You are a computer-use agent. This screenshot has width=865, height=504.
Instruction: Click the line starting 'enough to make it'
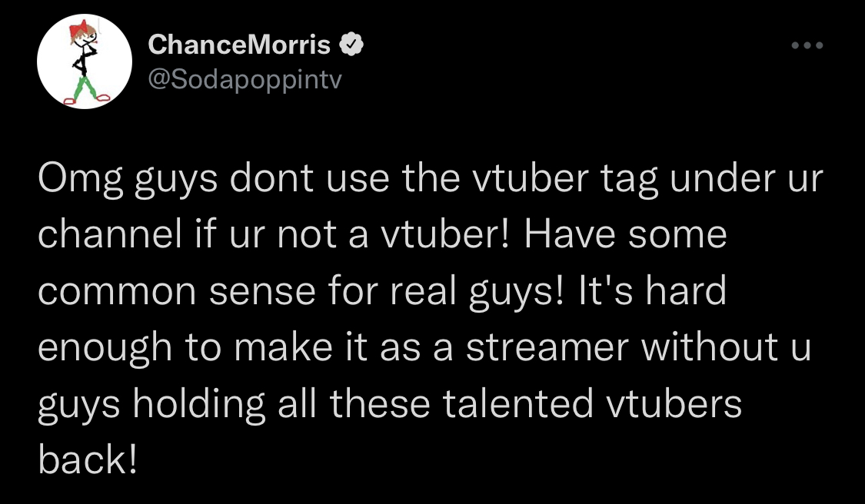pyautogui.click(x=424, y=347)
